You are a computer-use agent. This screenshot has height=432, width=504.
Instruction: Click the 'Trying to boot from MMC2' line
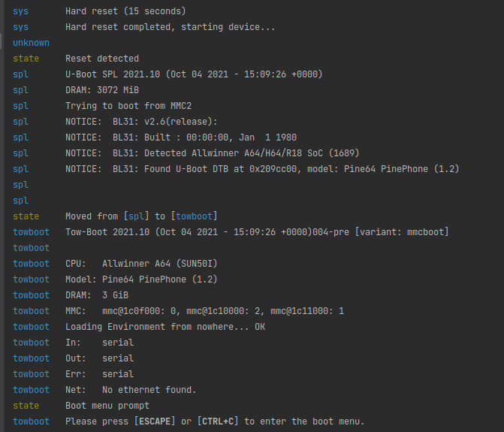(x=128, y=106)
